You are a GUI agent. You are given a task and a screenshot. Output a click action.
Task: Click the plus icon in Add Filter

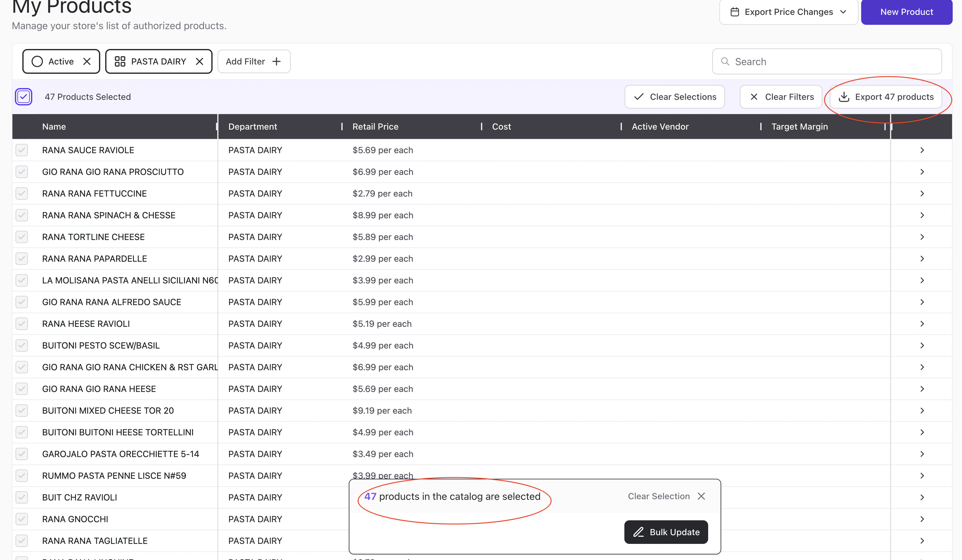click(x=277, y=61)
